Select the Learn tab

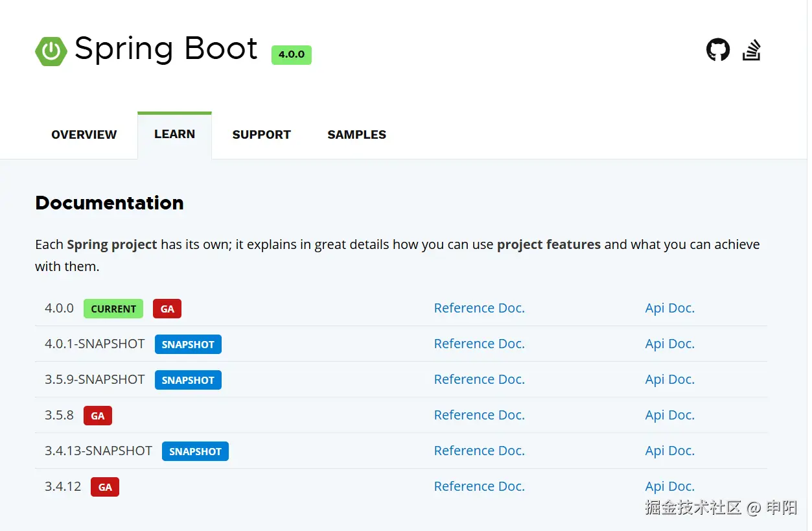pos(174,134)
